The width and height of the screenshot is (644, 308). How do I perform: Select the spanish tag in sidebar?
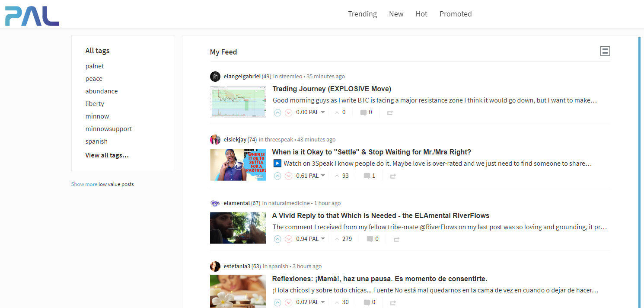pyautogui.click(x=96, y=141)
